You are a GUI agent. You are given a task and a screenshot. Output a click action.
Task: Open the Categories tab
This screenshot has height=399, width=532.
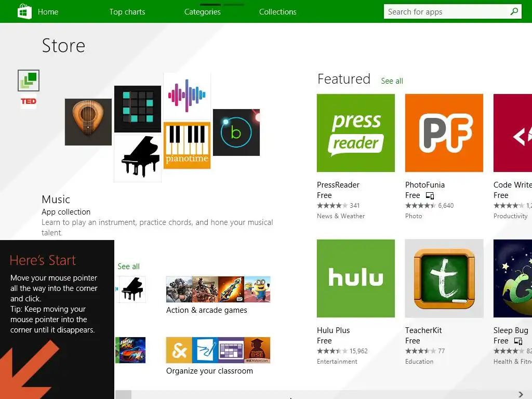tap(203, 12)
